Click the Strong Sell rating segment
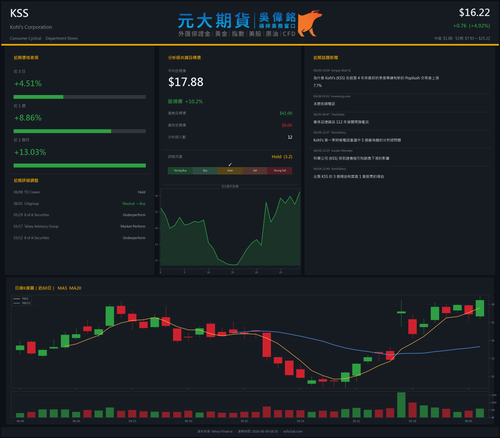This screenshot has width=500, height=438. point(280,171)
